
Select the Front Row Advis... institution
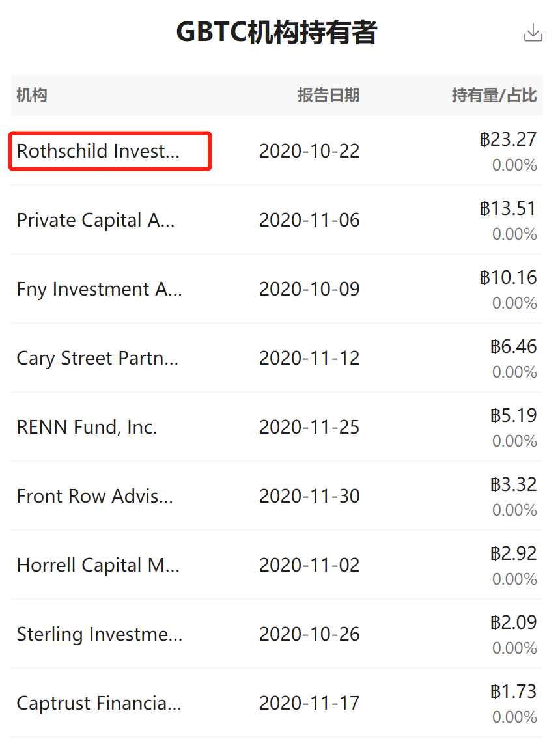[95, 496]
